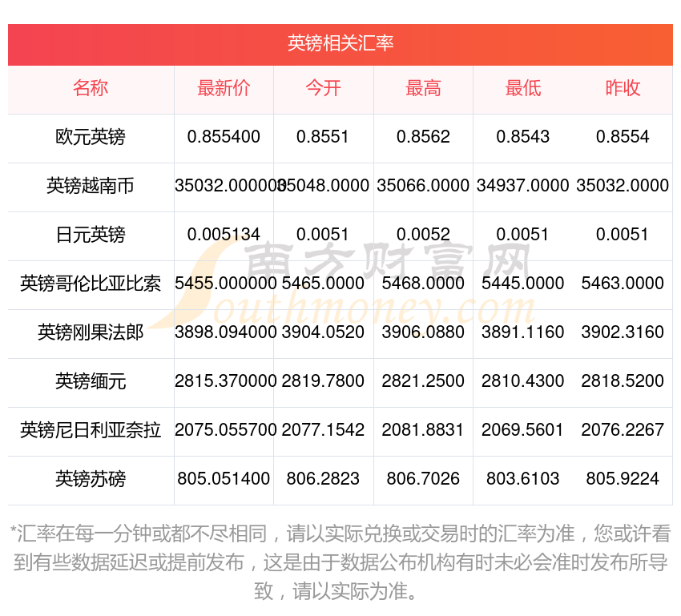Screen dimensions: 681x616
Task: Click the high value 2821.2500
Action: pos(423,381)
